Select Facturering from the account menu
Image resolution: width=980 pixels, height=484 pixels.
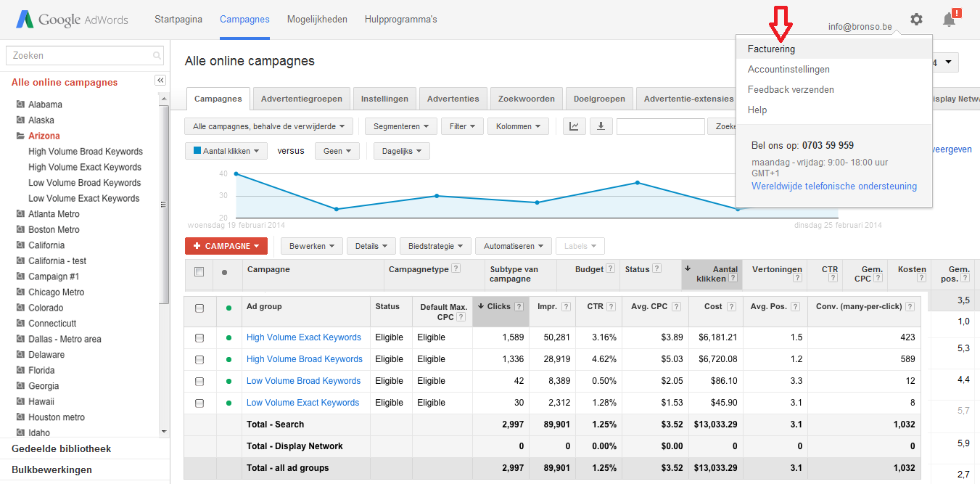[x=771, y=49]
